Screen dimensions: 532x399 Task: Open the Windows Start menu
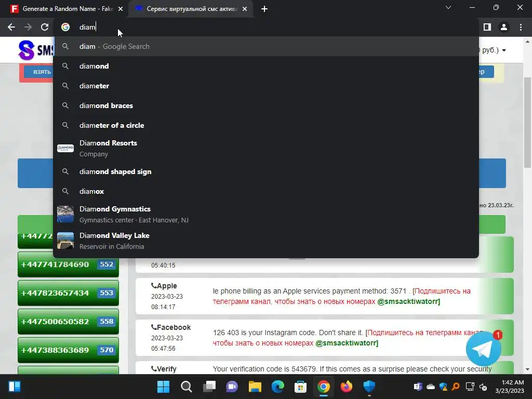click(x=163, y=387)
